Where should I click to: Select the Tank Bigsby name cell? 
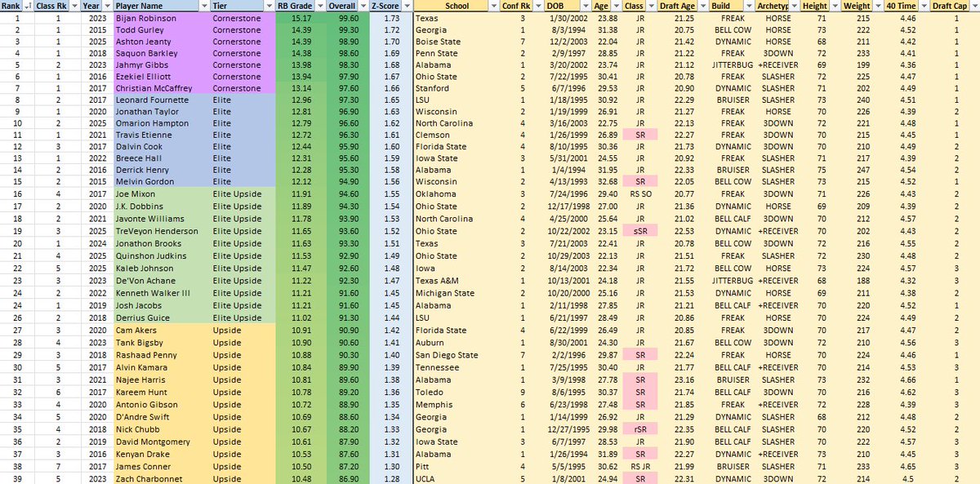(x=162, y=343)
